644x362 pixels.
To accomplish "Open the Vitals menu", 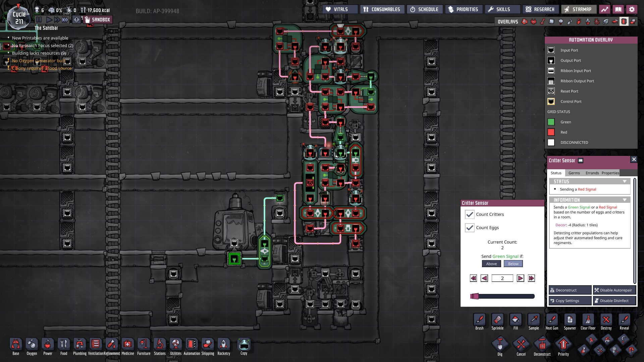I will pyautogui.click(x=340, y=9).
